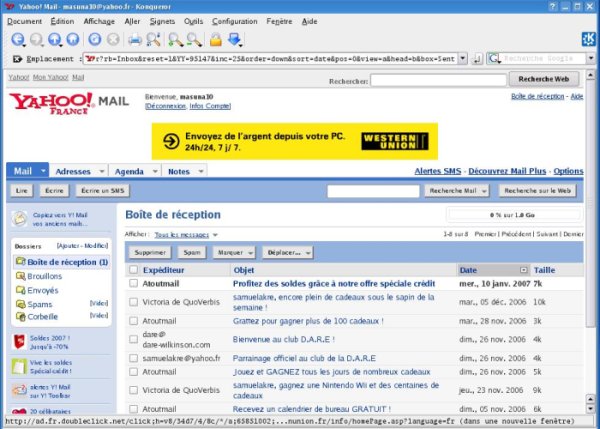The image size is (600, 429).
Task: Check the Grattez pour gagner message box
Action: click(x=133, y=321)
